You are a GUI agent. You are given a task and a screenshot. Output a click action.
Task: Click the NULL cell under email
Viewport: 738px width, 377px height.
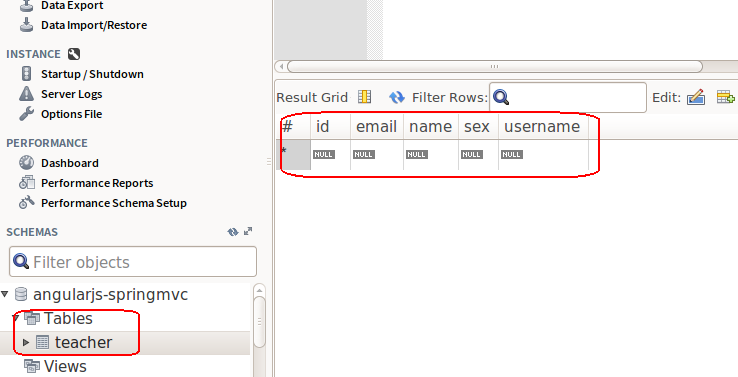(x=377, y=154)
